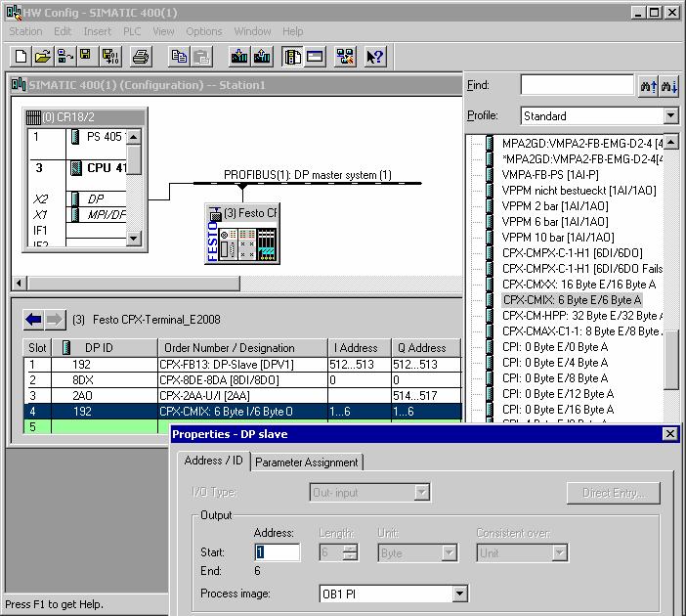Screen dimensions: 686x616
Task: Select slot 1 CPX-FB13 DP-Slave row
Action: pyautogui.click(x=242, y=365)
